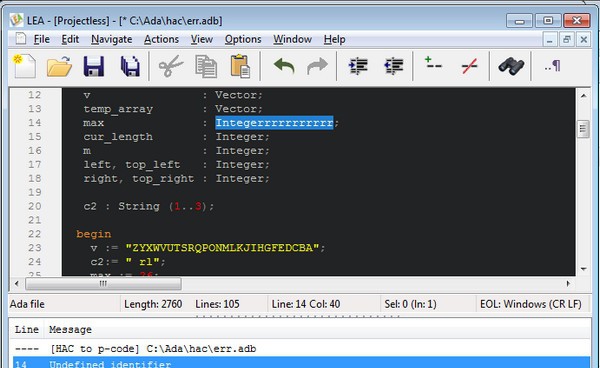This screenshot has width=600, height=368.
Task: Open the Navigate menu
Action: tap(111, 39)
